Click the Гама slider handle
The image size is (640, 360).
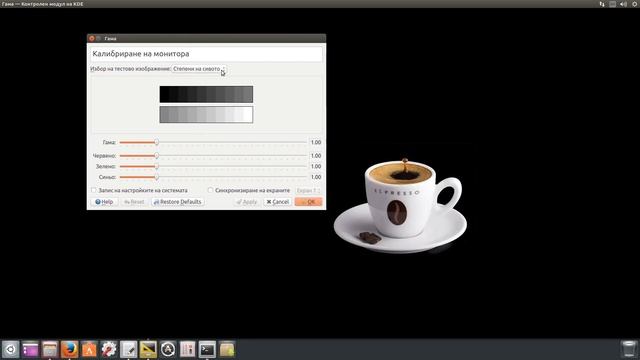coord(156,142)
